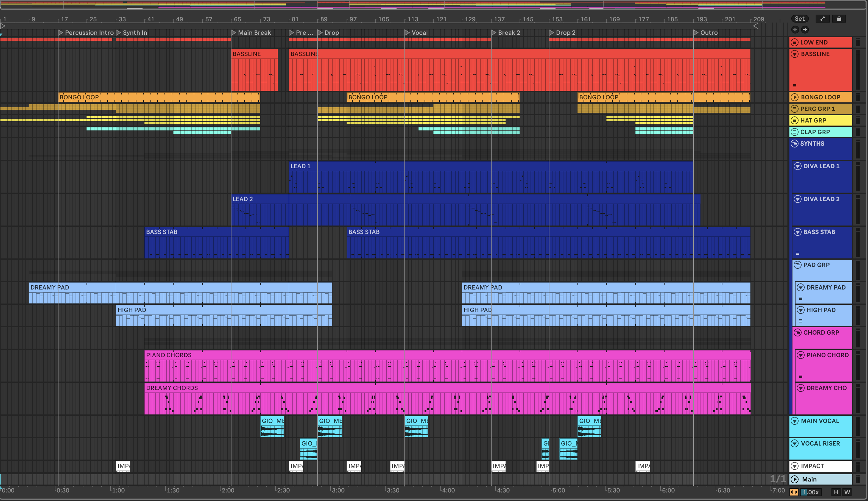868x501 pixels.
Task: Collapse the DIVA LEAD 1 track
Action: pyautogui.click(x=798, y=166)
